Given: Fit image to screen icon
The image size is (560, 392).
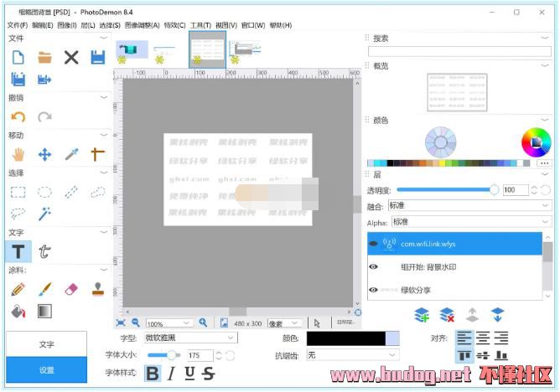Looking at the screenshot, I should (x=121, y=322).
